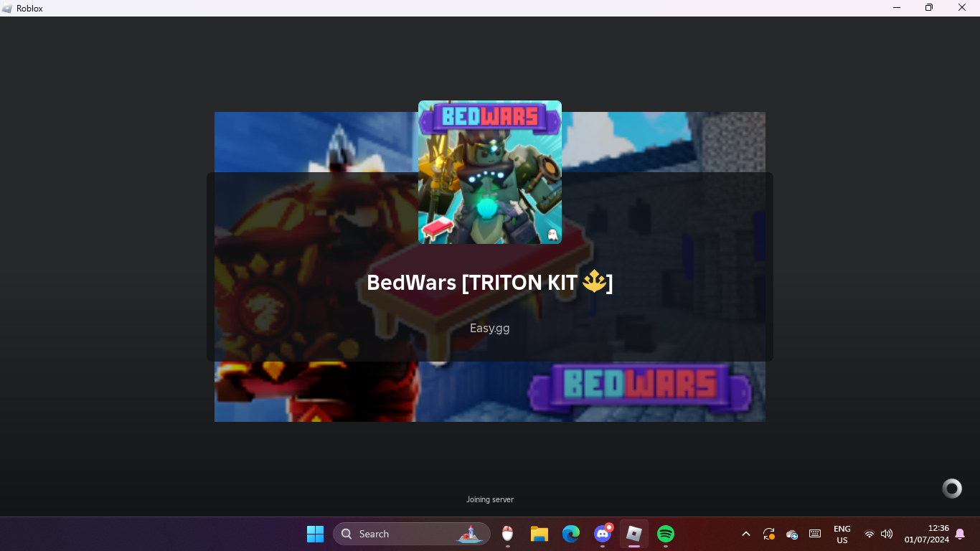Open the Wi-Fi network settings
Image resolution: width=980 pixels, height=551 pixels.
coord(870,534)
